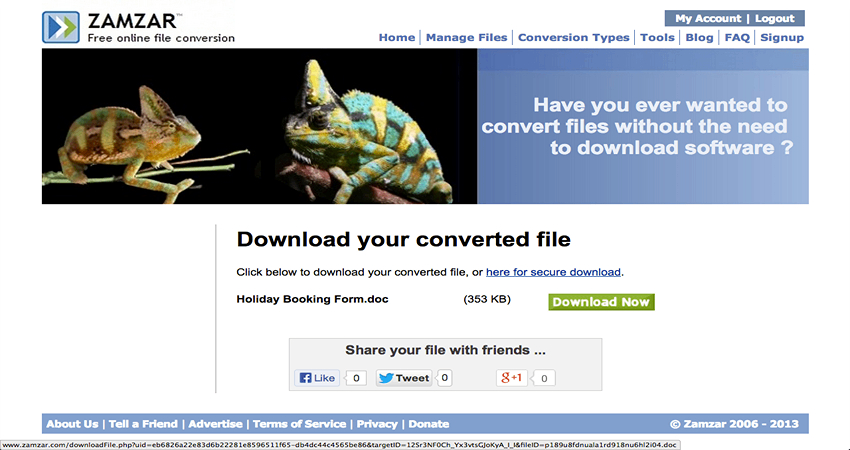850x450 pixels.
Task: Open the Tools menu item
Action: point(657,37)
